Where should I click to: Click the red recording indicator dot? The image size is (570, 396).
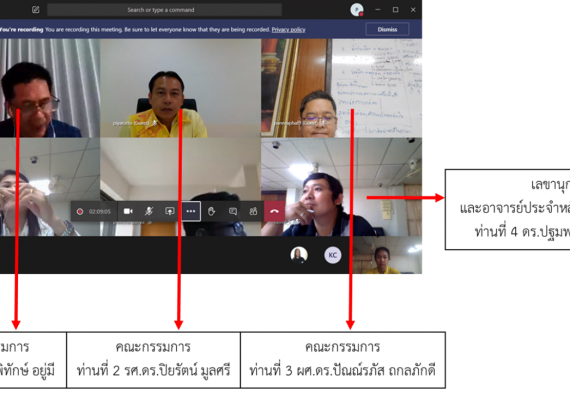point(80,212)
